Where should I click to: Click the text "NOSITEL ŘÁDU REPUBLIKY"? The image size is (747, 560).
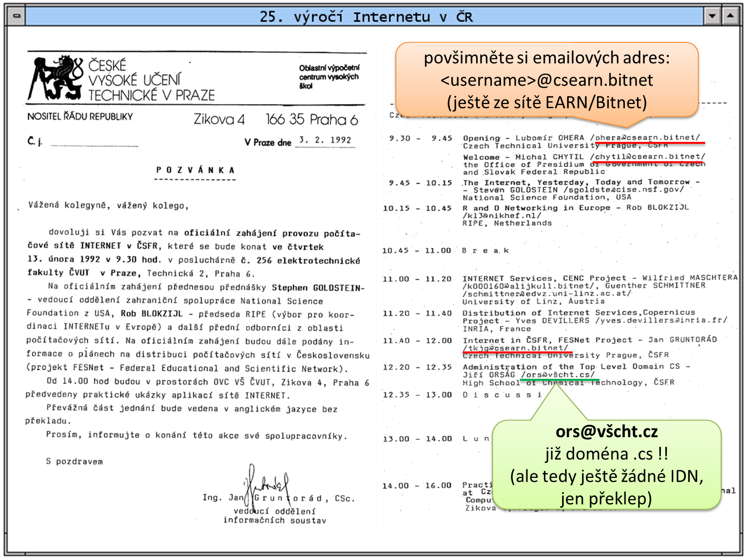pos(80,116)
